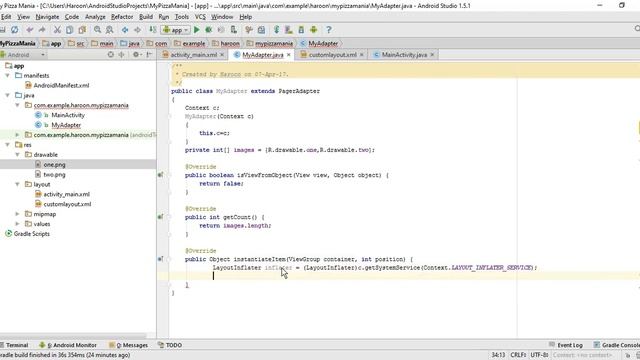
Task: Open the SDK Manager icon
Action: (x=301, y=30)
